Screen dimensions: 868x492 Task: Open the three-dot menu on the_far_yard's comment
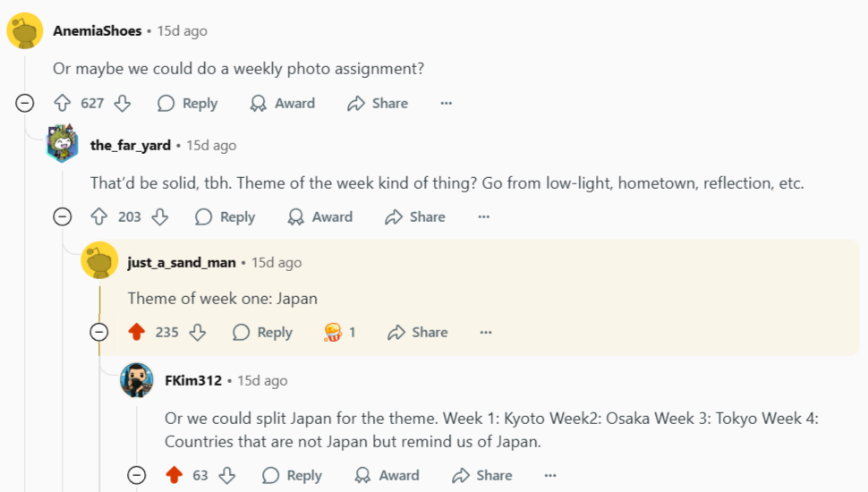click(x=483, y=216)
